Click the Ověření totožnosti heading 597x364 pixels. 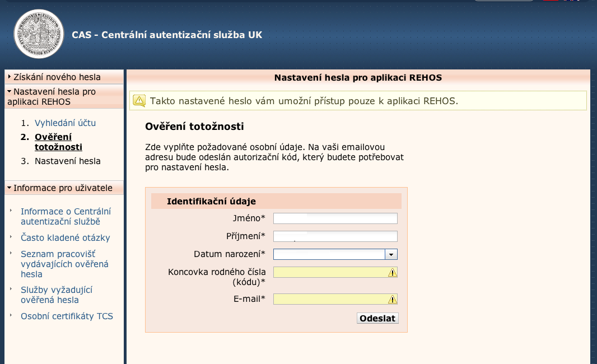point(194,127)
